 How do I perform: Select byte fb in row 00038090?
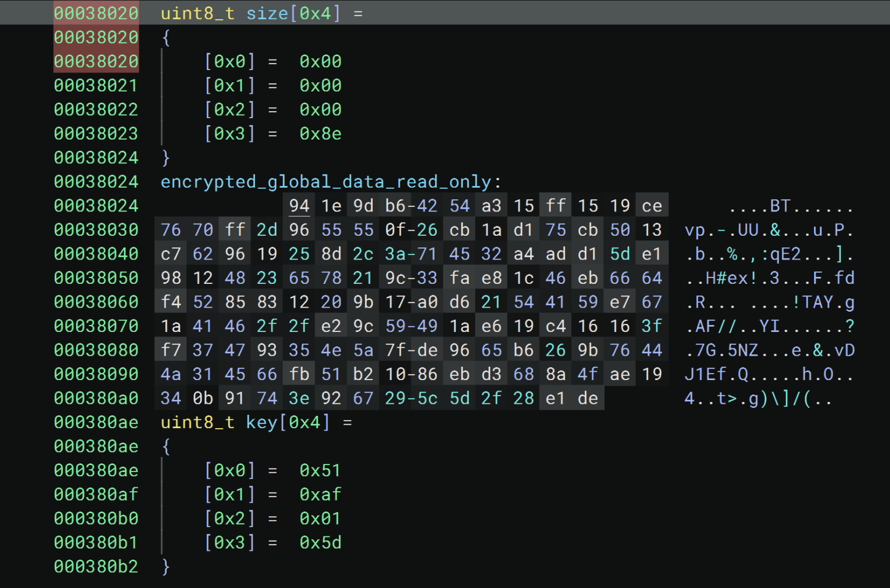tap(299, 374)
